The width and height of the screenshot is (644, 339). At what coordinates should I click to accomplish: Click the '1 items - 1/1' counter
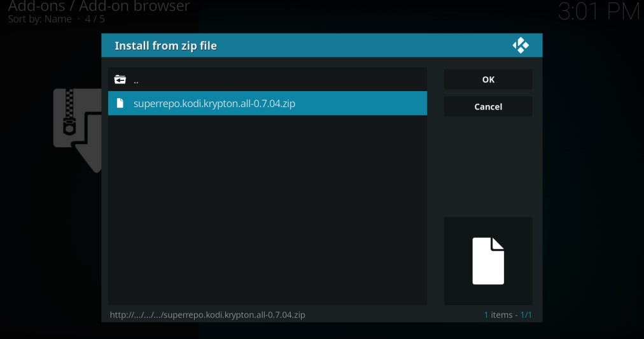[508, 315]
